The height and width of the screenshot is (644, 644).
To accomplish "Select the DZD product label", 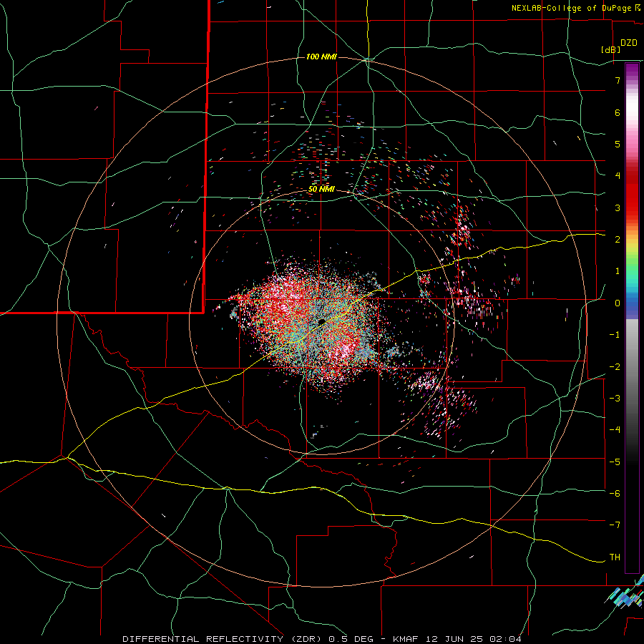I will 629,43.
